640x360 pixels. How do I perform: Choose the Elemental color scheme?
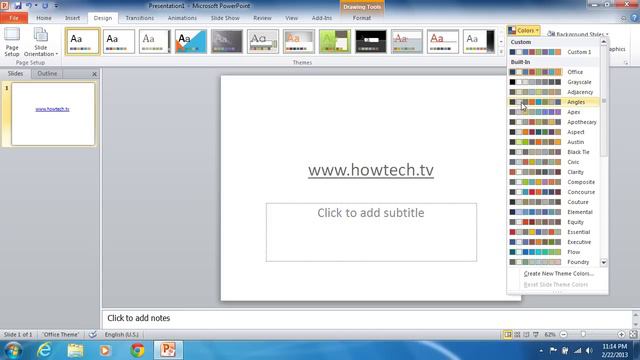pyautogui.click(x=553, y=212)
